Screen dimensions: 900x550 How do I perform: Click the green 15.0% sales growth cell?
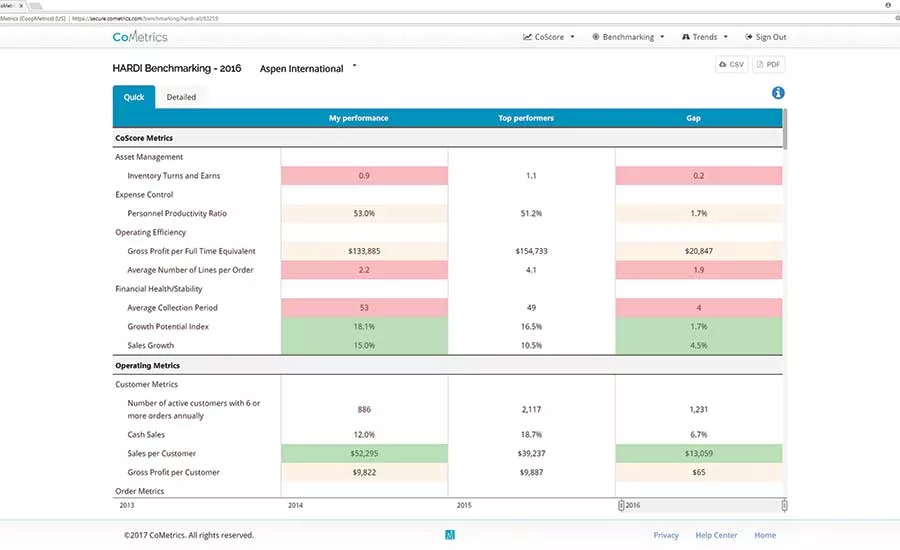point(364,345)
